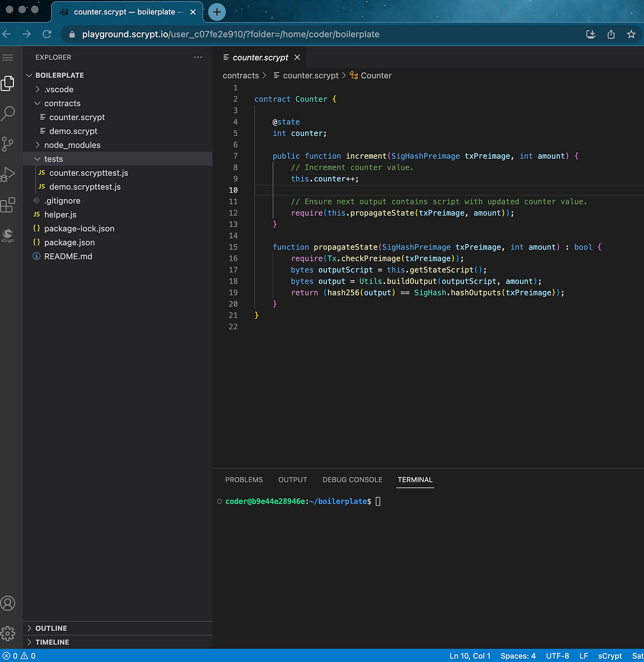644x662 pixels.
Task: Open the Search view in activity bar
Action: tap(8, 113)
